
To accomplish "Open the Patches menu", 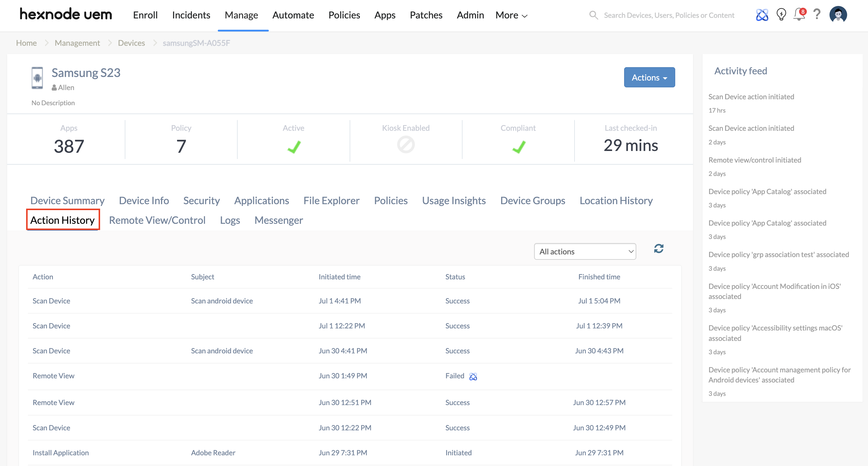I will 426,15.
